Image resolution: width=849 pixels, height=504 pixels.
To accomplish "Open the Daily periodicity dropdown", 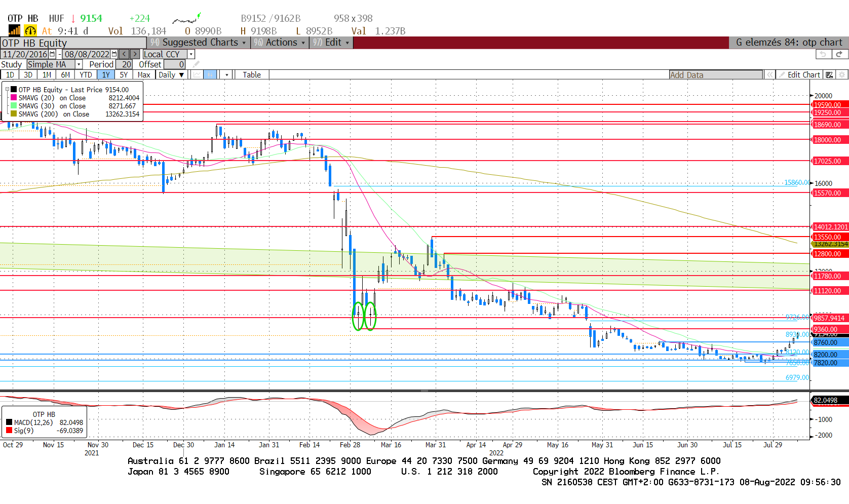I will (x=171, y=75).
